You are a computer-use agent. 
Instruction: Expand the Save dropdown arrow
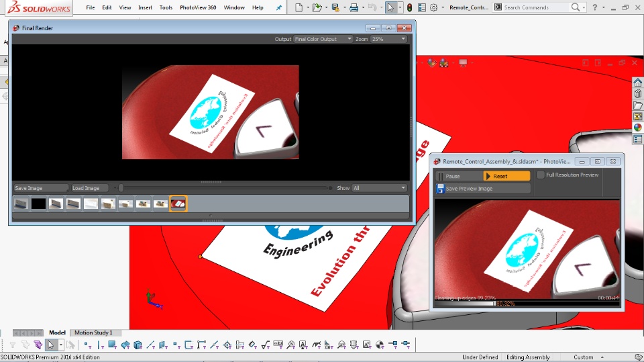(x=344, y=7)
